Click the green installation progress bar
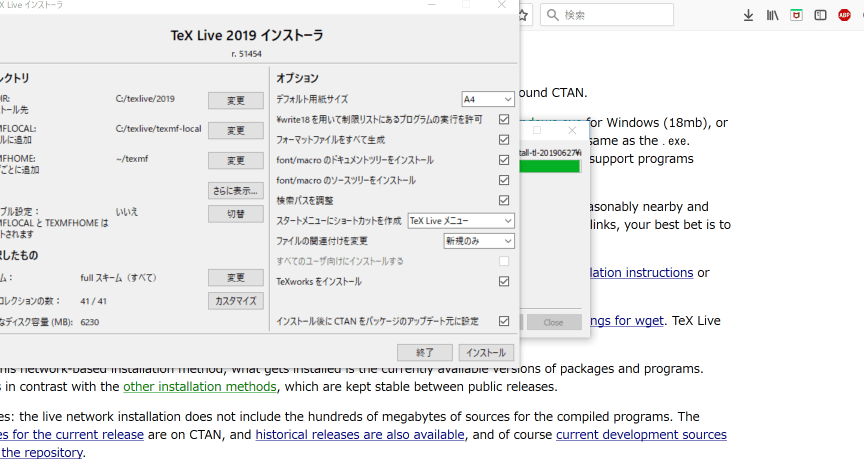The width and height of the screenshot is (864, 459). (x=551, y=166)
